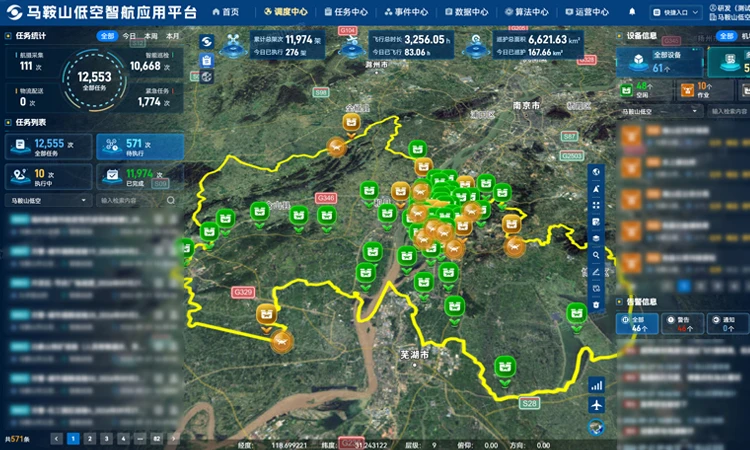Filter devices by 10 作业
The width and height of the screenshot is (750, 450).
point(704,89)
